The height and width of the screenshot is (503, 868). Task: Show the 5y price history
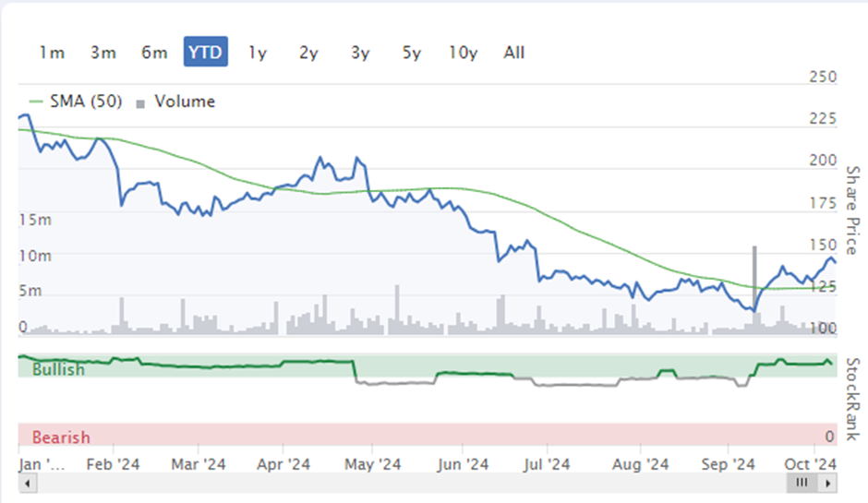tap(412, 53)
